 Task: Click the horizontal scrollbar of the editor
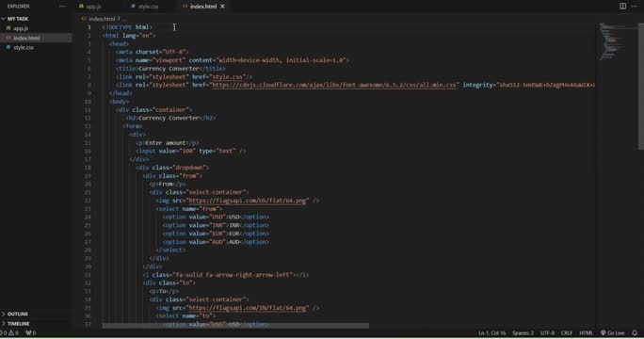[235, 326]
